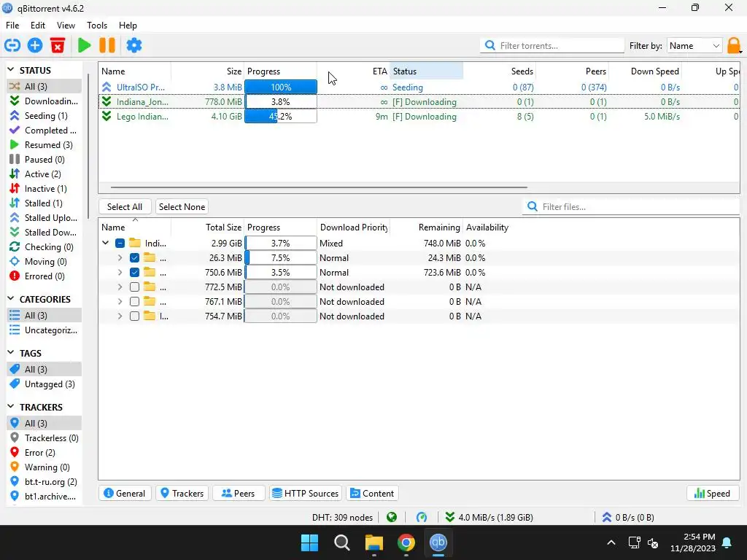Viewport: 747px width, 560px height.
Task: Expand the 767.1 MiB folder row
Action: coord(120,302)
